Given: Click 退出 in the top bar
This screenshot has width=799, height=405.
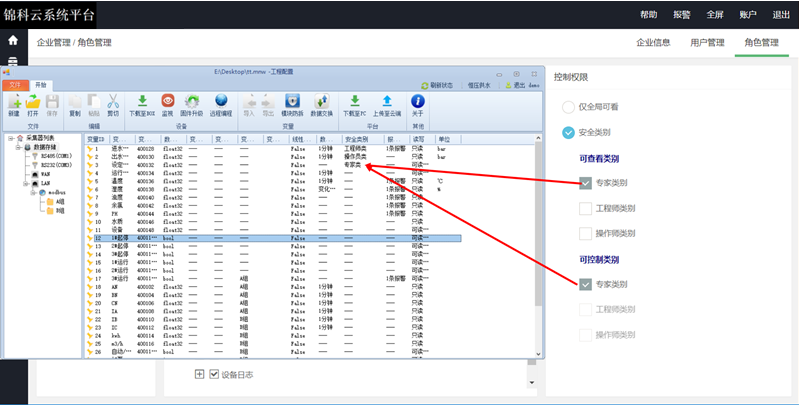Looking at the screenshot, I should 781,15.
